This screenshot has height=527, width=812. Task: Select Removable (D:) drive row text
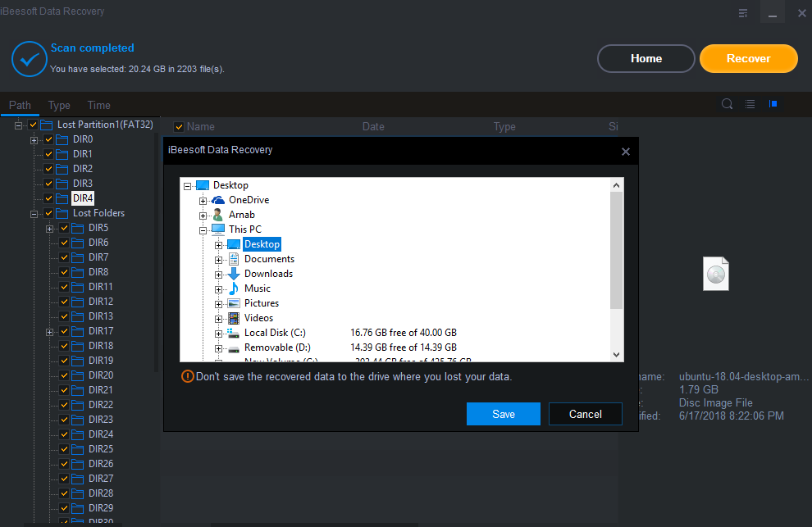pyautogui.click(x=277, y=348)
